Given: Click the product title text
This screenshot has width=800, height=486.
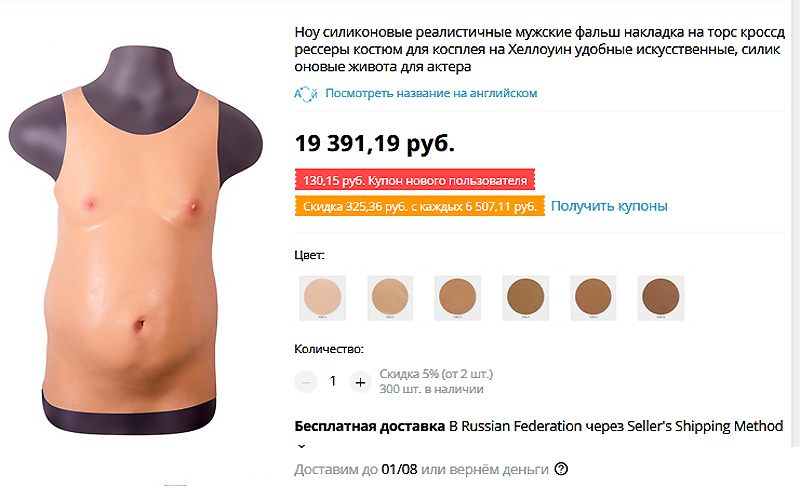Looking at the screenshot, I should pos(539,49).
